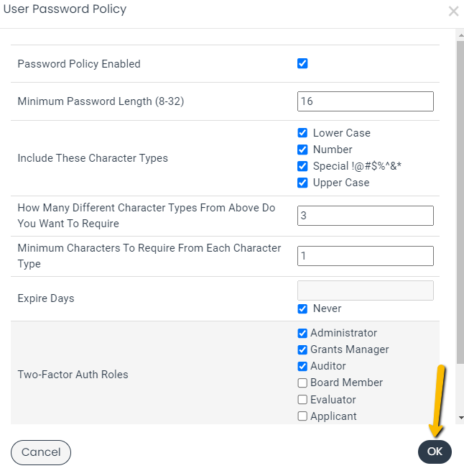This screenshot has width=464, height=476.
Task: Uncheck the Never expire checkbox
Action: [x=302, y=308]
